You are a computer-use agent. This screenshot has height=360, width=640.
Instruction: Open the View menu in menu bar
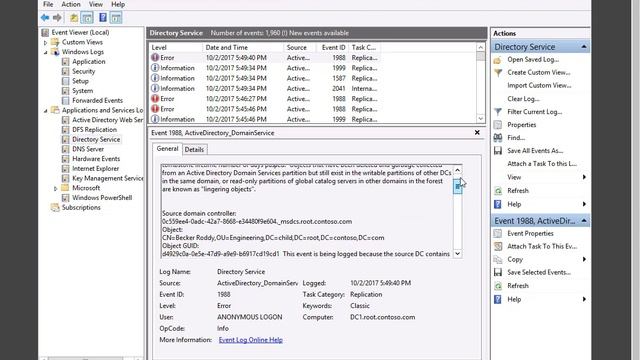click(96, 4)
